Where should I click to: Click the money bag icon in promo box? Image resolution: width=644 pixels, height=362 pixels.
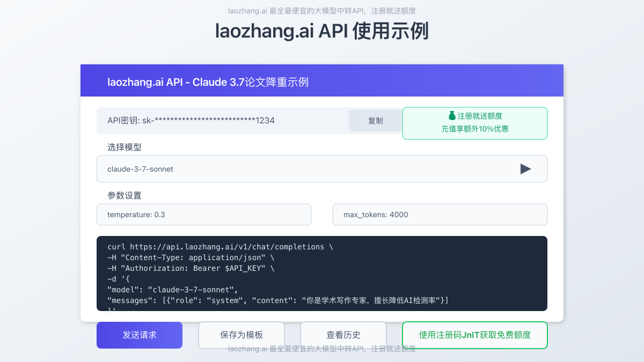click(452, 115)
